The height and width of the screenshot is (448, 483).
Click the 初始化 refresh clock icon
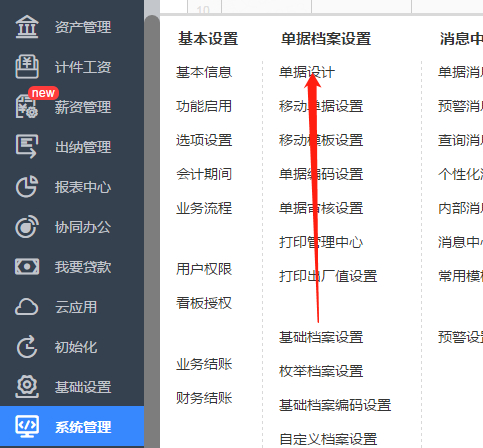pyautogui.click(x=27, y=347)
